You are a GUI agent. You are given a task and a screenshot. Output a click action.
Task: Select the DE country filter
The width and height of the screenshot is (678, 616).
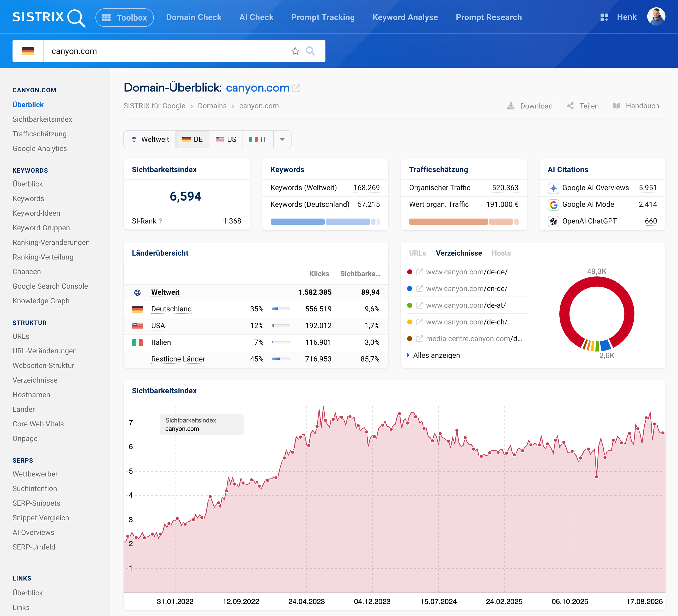tap(192, 139)
